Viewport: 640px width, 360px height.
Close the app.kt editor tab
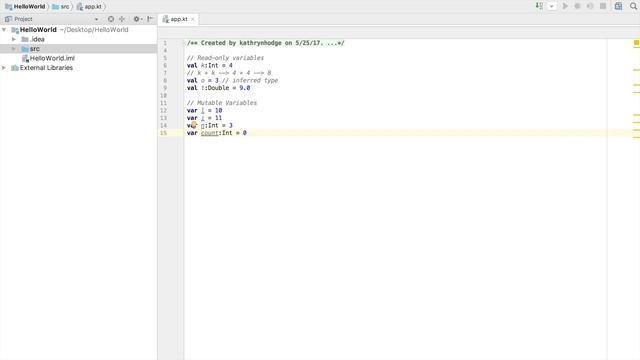193,19
